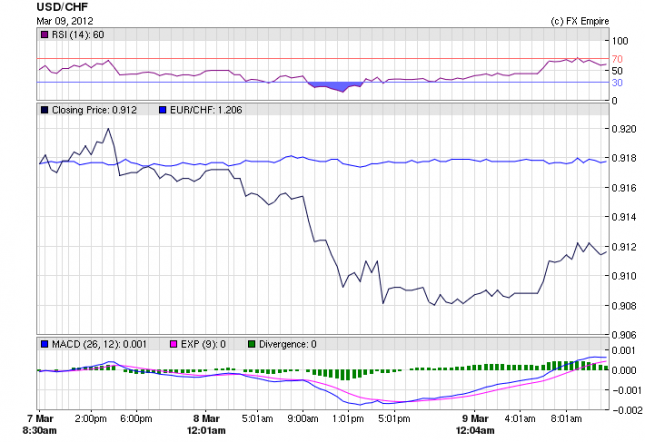Screen dimensions: 645x442
Task: Click the 9 Mar 12:04am time label
Action: [x=475, y=424]
